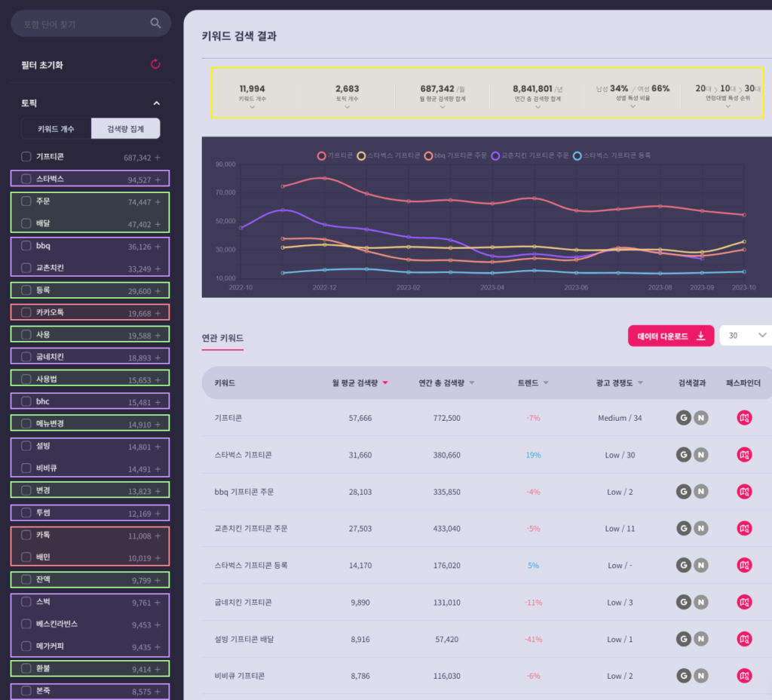This screenshot has height=700, width=772.
Task: Click 필터 초기화 label
Action: click(42, 65)
